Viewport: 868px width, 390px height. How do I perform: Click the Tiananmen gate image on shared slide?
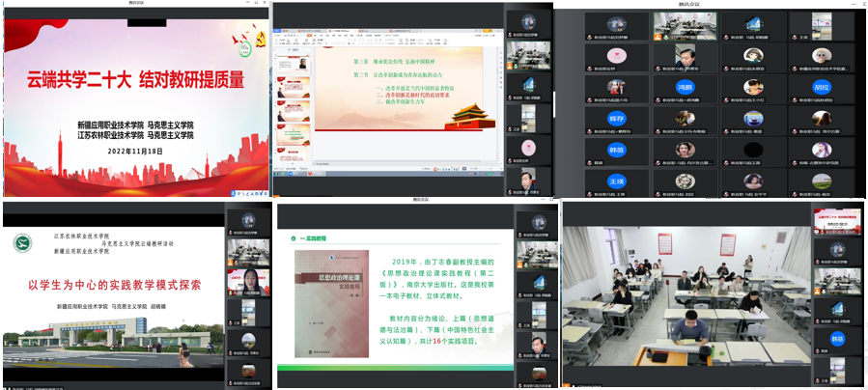click(469, 116)
